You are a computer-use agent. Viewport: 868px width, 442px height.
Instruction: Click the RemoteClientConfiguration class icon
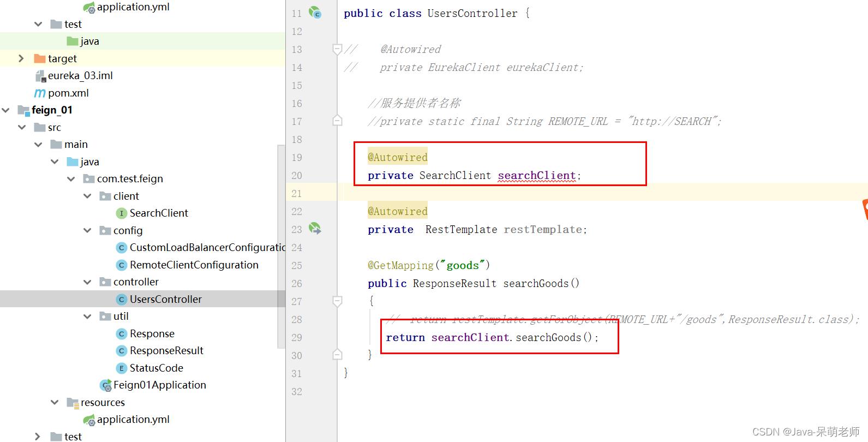pyautogui.click(x=122, y=265)
